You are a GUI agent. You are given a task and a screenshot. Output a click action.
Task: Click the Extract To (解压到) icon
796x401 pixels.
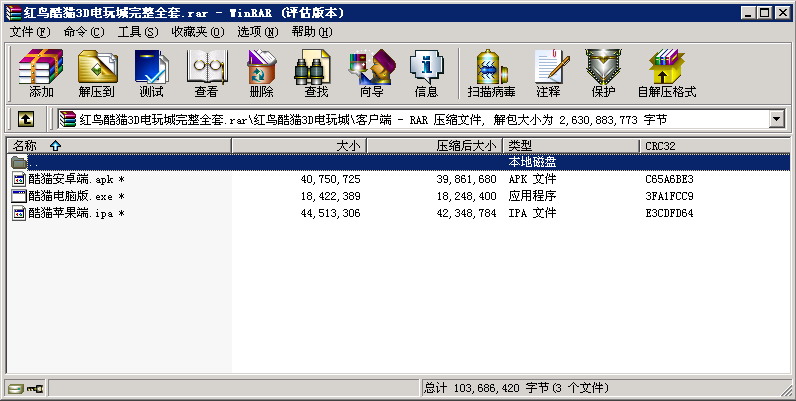[96, 73]
